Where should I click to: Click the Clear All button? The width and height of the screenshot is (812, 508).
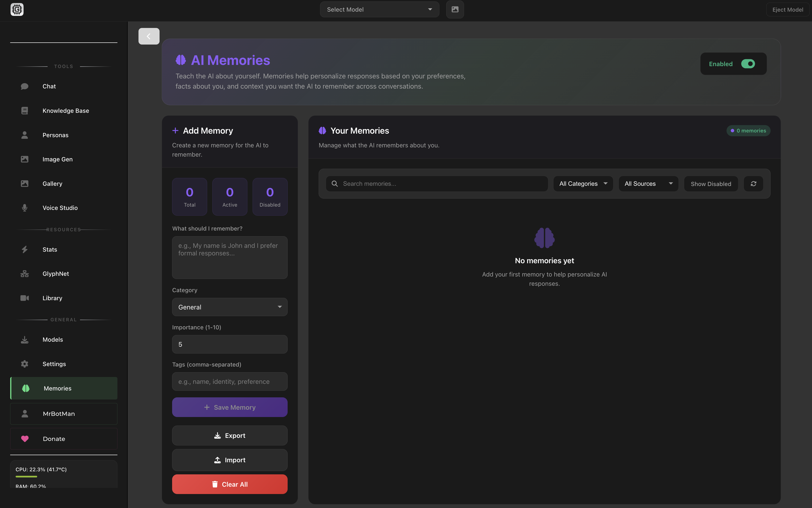229,484
